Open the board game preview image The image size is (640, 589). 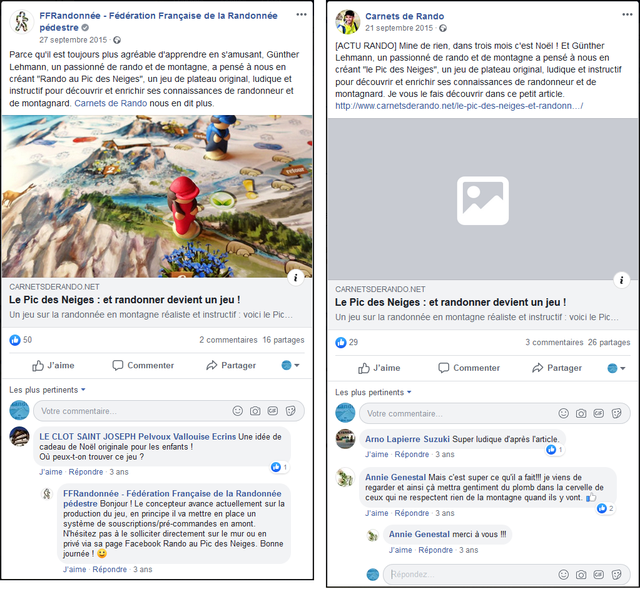(157, 196)
